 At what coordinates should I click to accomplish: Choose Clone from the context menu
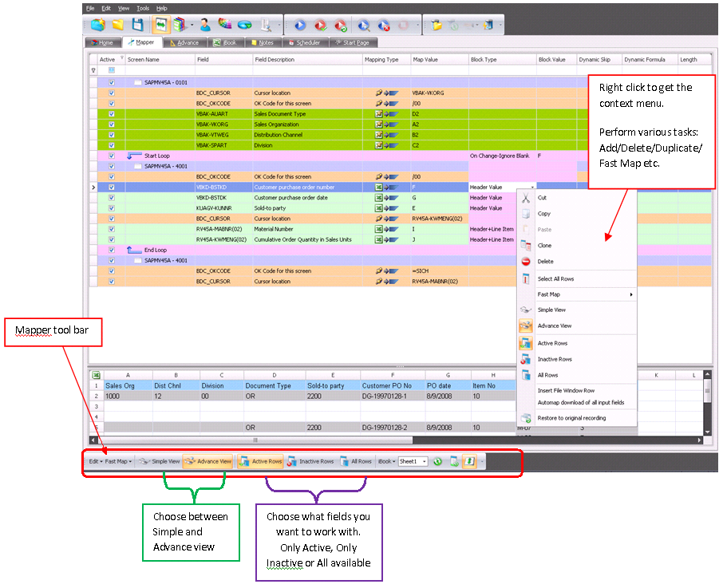coord(544,246)
